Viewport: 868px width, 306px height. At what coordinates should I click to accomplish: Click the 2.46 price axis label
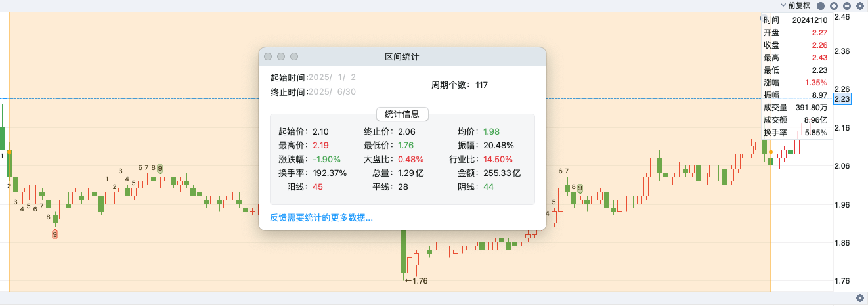[842, 16]
